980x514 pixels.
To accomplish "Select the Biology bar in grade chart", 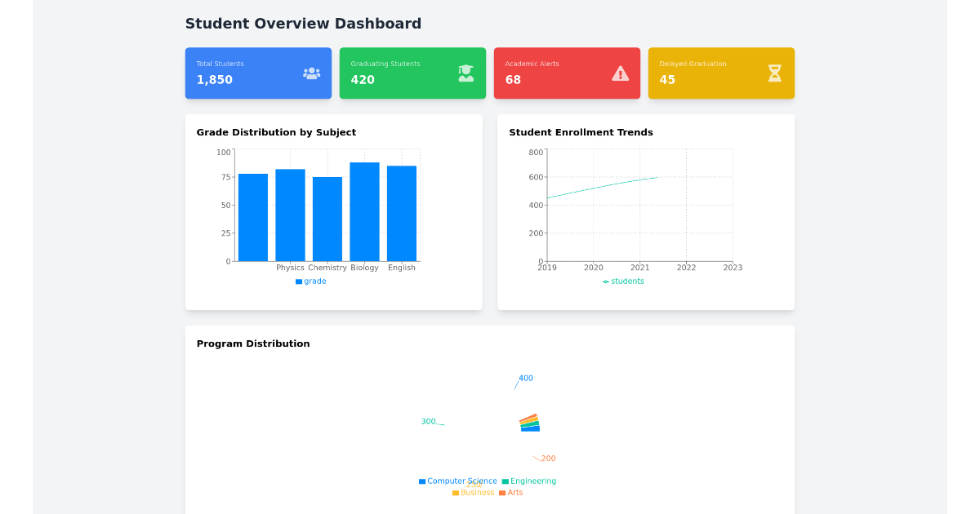I will click(x=364, y=208).
